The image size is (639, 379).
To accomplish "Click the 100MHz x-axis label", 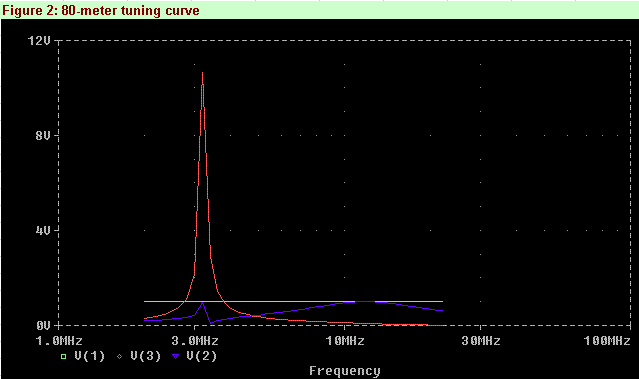I will 607,341.
